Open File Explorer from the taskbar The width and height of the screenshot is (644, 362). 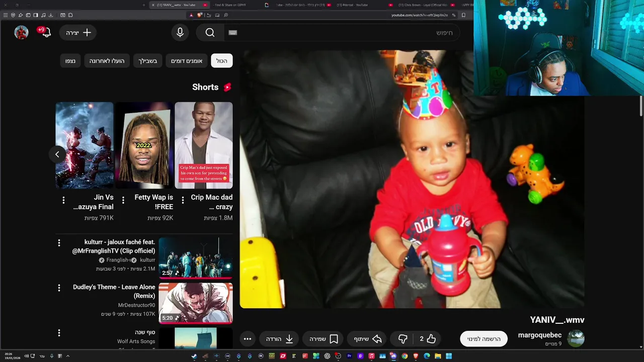coord(438,356)
